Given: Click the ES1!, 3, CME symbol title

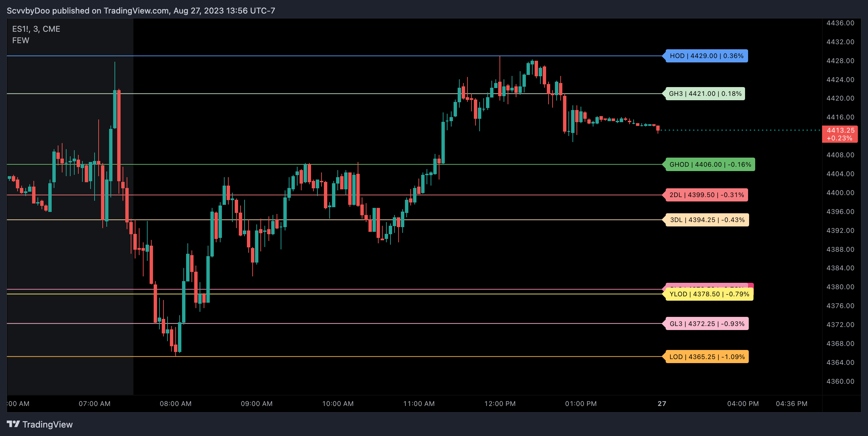Looking at the screenshot, I should click(x=36, y=29).
